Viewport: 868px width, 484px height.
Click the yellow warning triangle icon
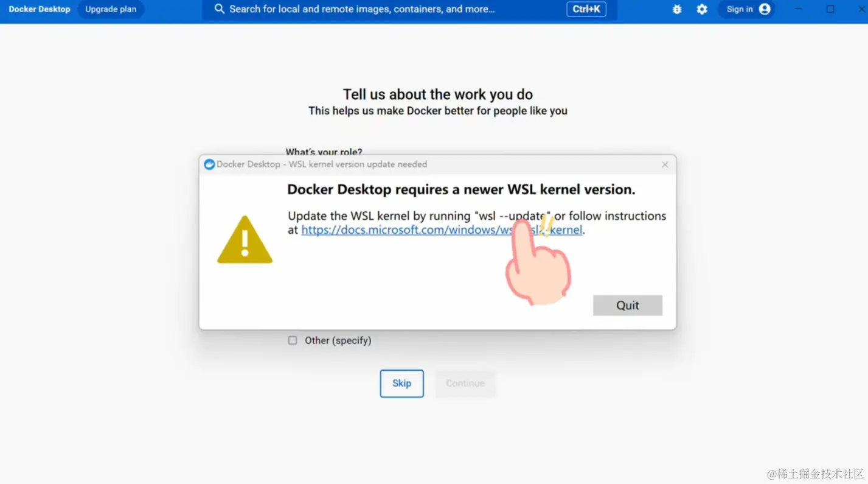[x=245, y=239]
